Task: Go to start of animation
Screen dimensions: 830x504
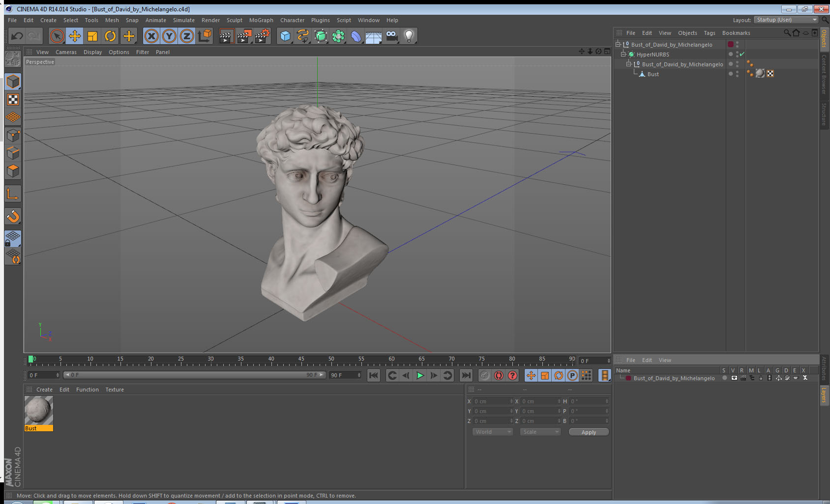Action: [x=374, y=375]
